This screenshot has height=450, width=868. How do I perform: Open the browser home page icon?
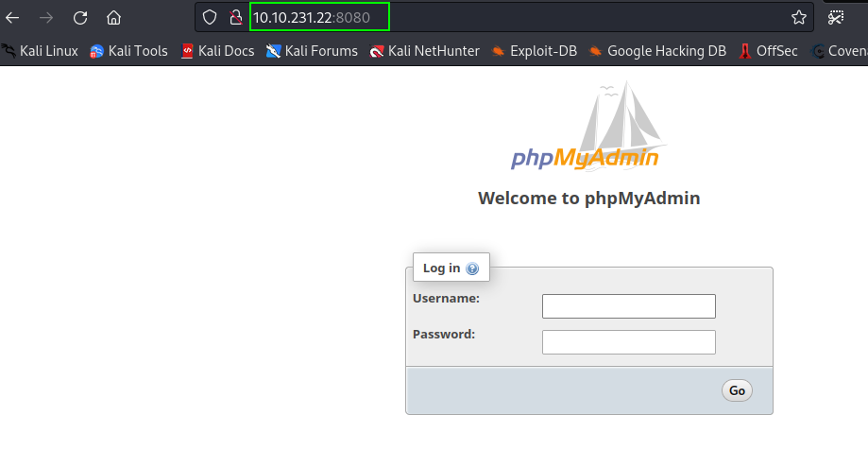pos(114,18)
